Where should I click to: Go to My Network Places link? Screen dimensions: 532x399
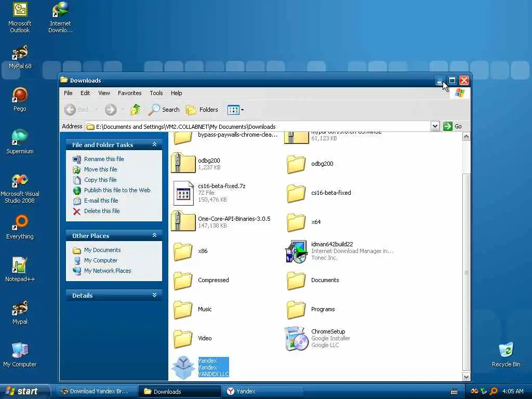107,271
